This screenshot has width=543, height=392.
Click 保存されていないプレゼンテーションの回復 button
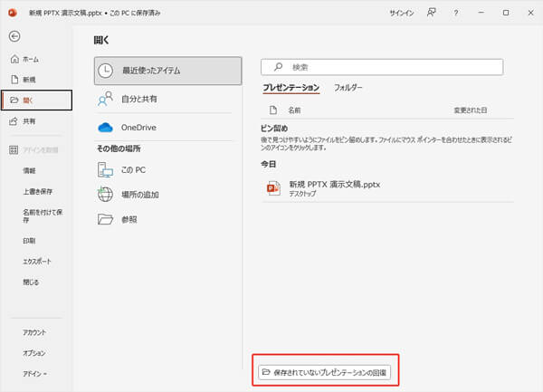pyautogui.click(x=325, y=373)
